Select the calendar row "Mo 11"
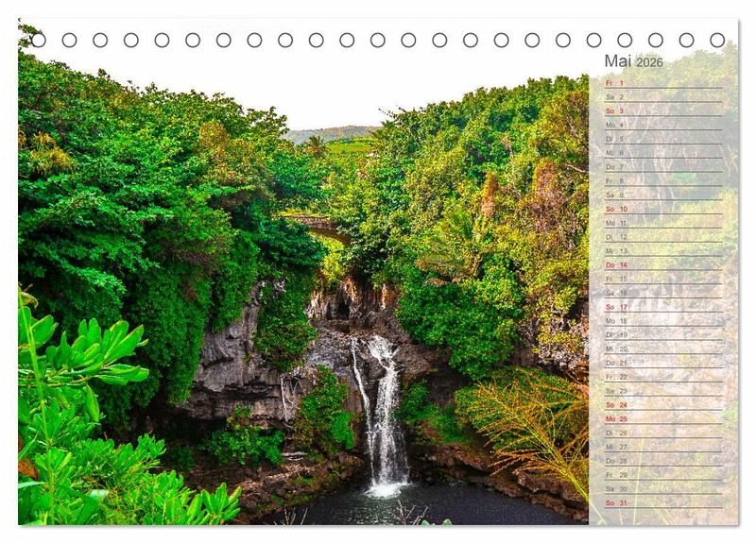This screenshot has width=756, height=543. (x=663, y=223)
